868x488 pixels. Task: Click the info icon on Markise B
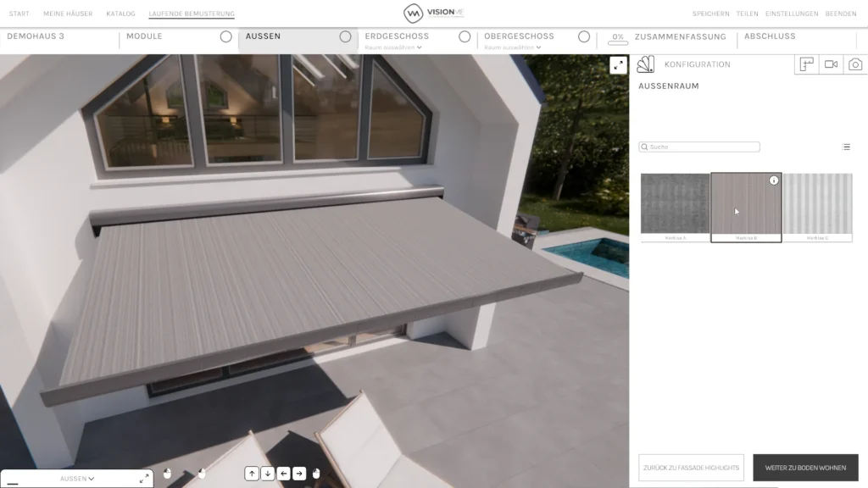[x=773, y=180]
